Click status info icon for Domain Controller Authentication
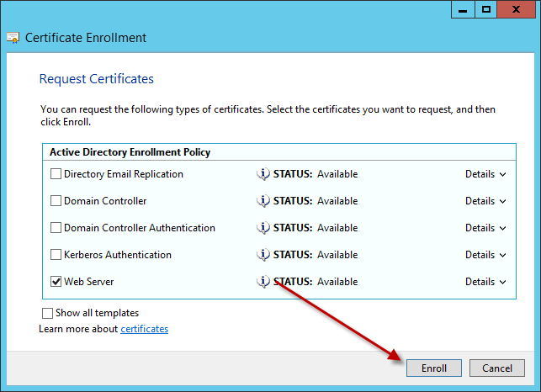This screenshot has height=392, width=541. click(263, 228)
